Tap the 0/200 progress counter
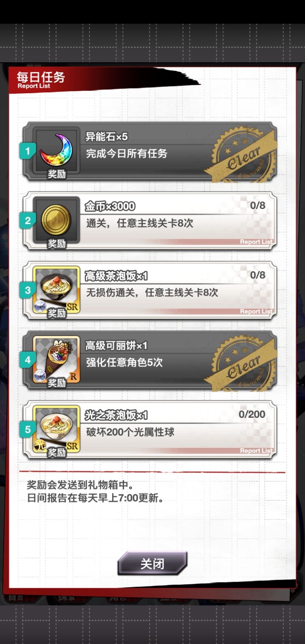305x644 pixels. (252, 414)
